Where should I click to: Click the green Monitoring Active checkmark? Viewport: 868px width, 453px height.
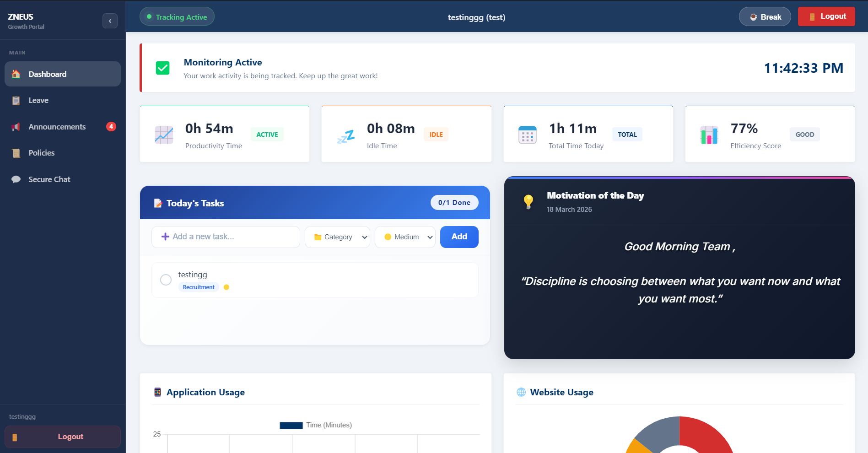tap(162, 68)
